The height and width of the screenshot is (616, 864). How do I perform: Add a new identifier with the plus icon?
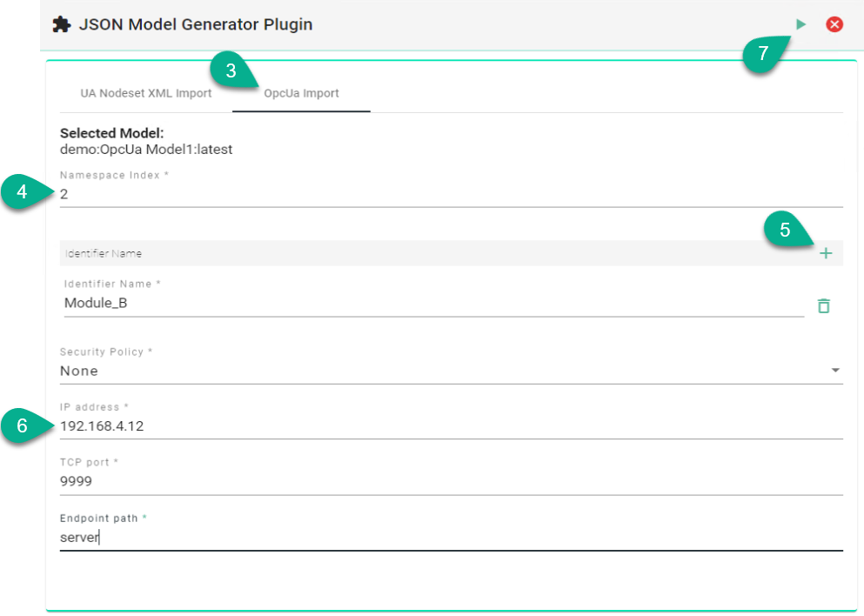pyautogui.click(x=826, y=253)
